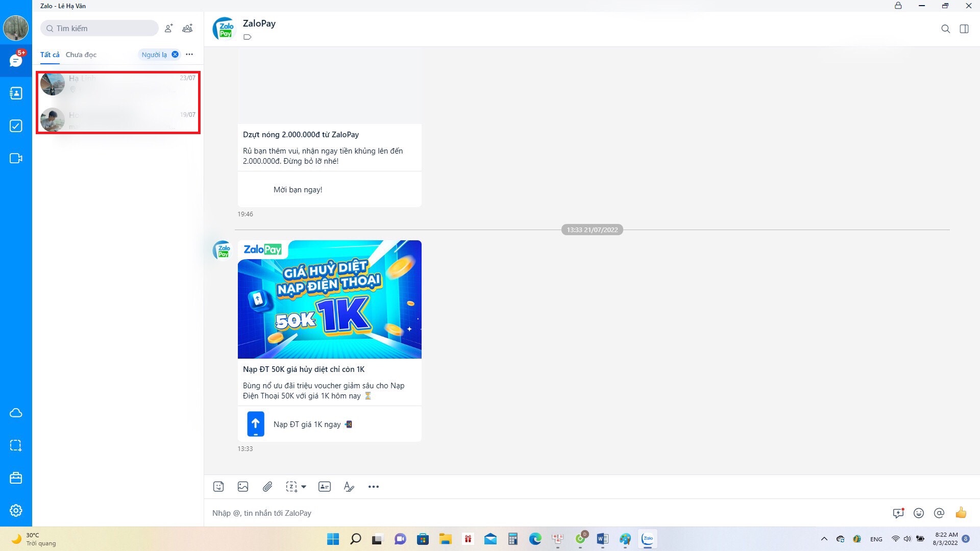
Task: Send a thumbs up like
Action: [x=961, y=512]
